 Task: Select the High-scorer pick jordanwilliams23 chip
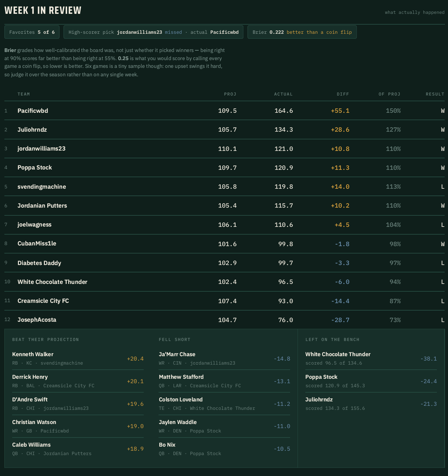click(x=153, y=32)
